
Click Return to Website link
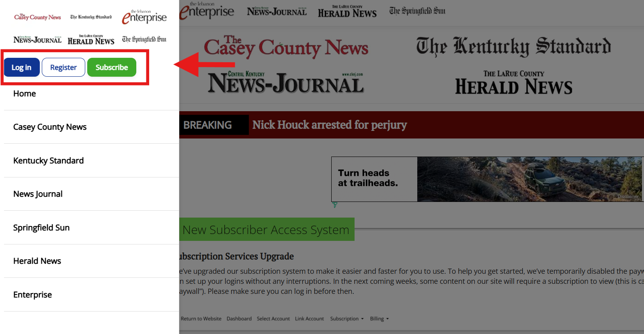coord(201,319)
